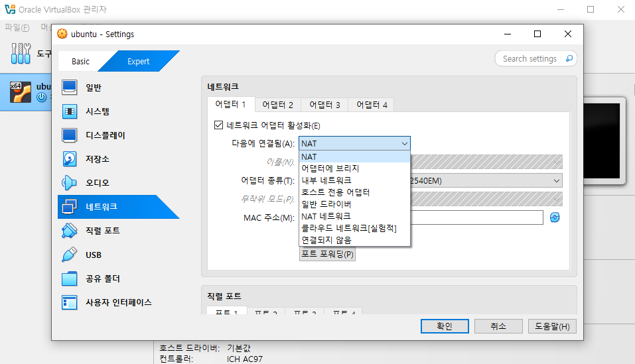Image resolution: width=635 pixels, height=364 pixels.
Task: Switch to Expert mode tab
Action: (x=139, y=62)
